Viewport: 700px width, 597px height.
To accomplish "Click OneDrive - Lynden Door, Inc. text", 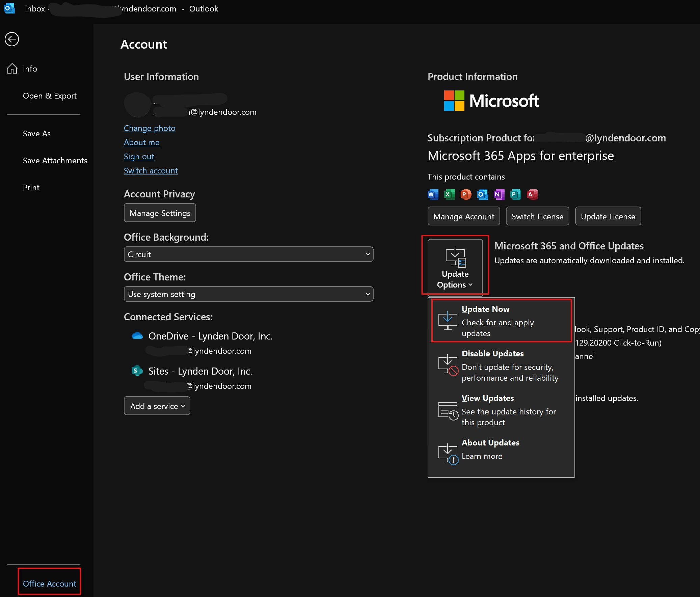I will pyautogui.click(x=210, y=336).
